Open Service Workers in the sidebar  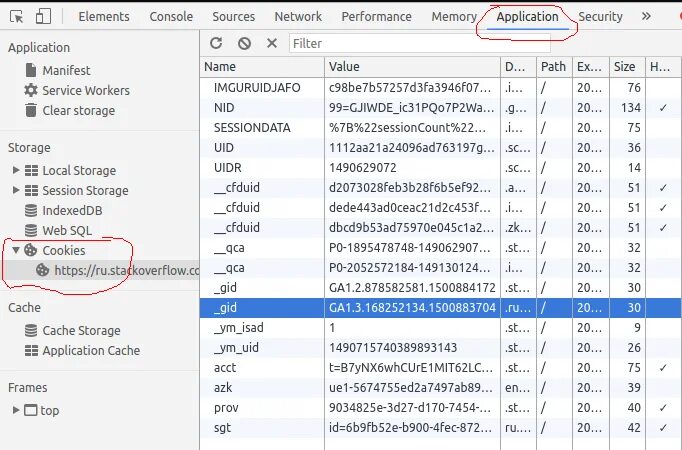click(x=86, y=90)
